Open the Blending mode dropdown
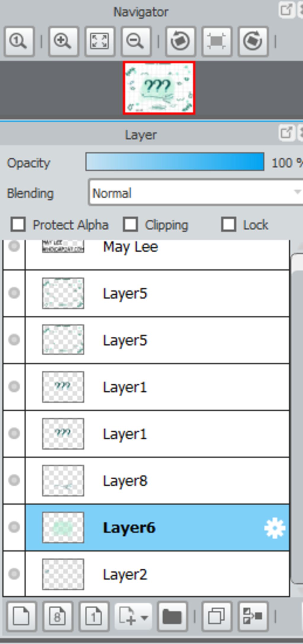303x644 pixels. pos(195,192)
